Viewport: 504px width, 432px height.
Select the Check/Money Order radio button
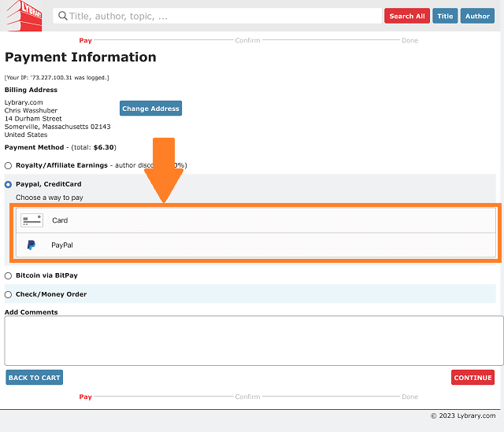click(x=9, y=294)
